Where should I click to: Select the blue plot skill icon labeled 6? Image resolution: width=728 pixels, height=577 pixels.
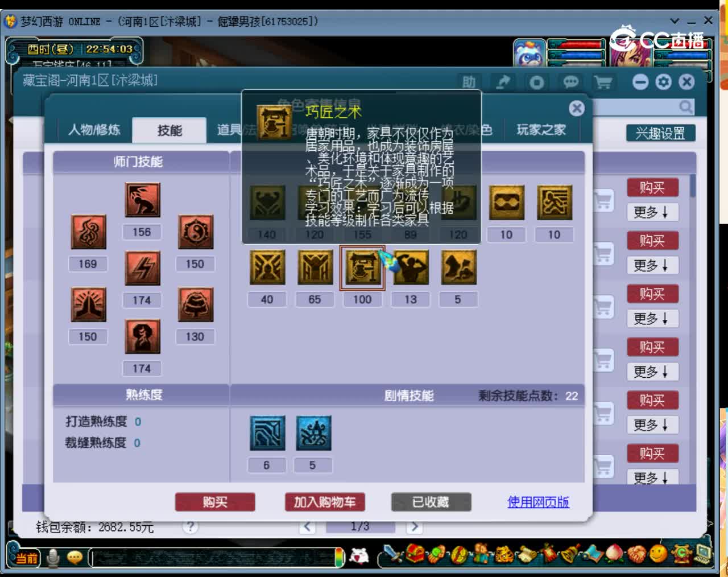point(267,433)
